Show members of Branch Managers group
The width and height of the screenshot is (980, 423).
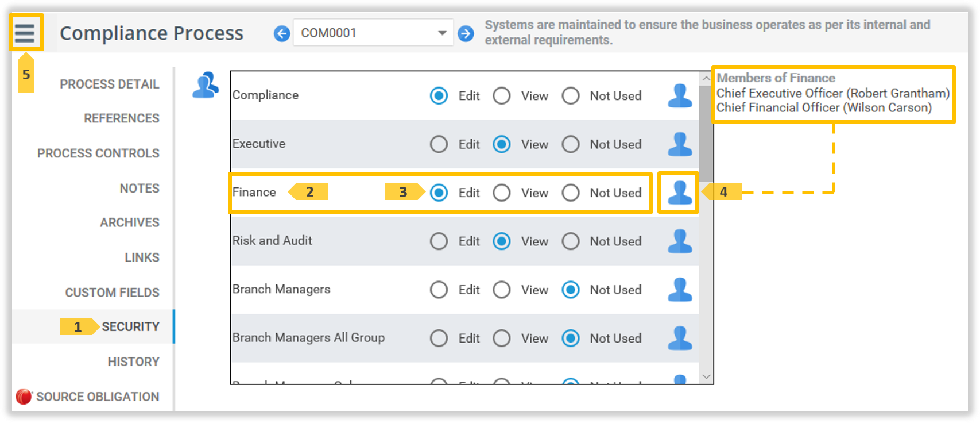[680, 290]
